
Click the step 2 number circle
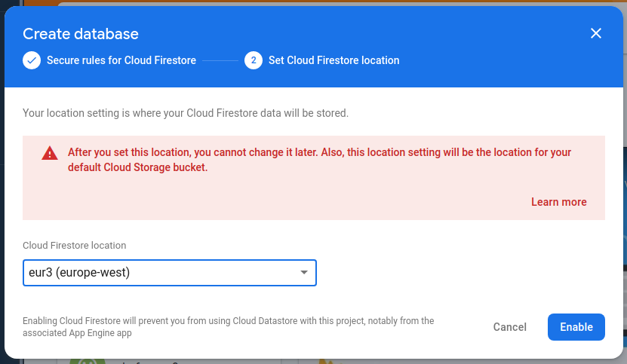[x=254, y=60]
